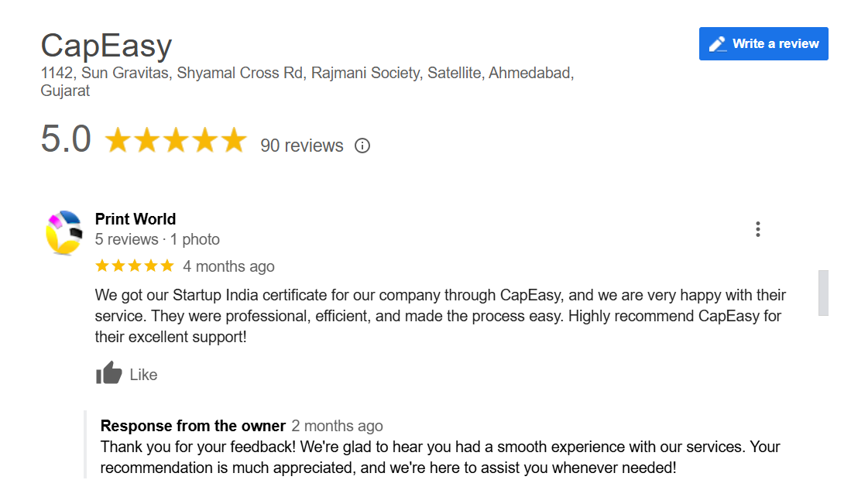Click the CapEasy business title
851x504 pixels.
click(x=106, y=45)
